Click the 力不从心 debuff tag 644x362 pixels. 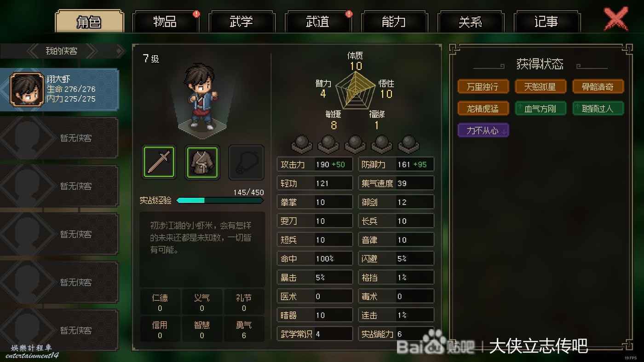click(x=483, y=130)
